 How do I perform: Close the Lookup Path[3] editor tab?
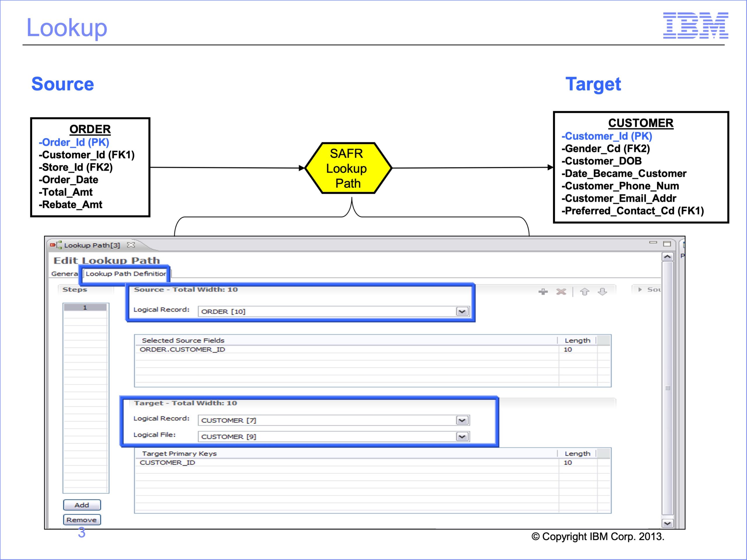(131, 245)
